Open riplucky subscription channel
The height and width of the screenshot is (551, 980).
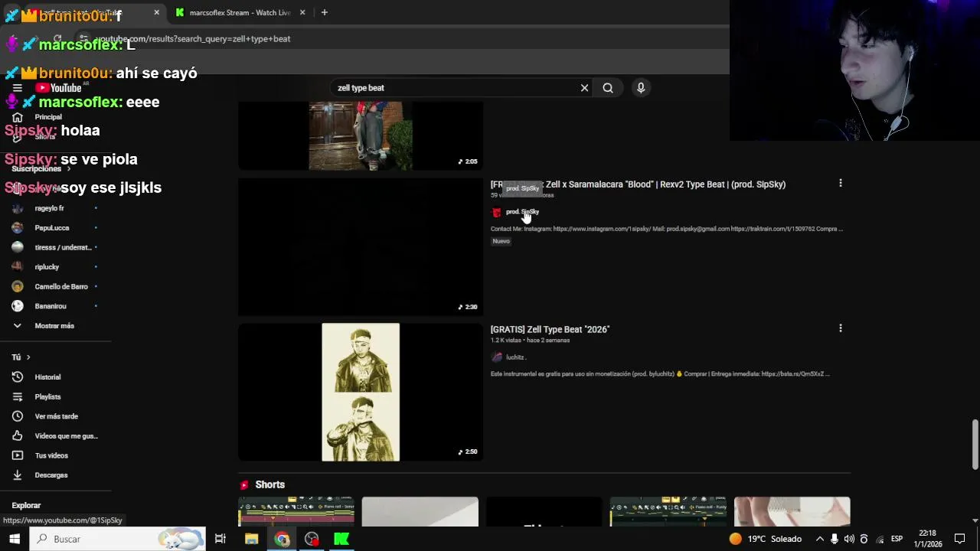click(x=47, y=267)
